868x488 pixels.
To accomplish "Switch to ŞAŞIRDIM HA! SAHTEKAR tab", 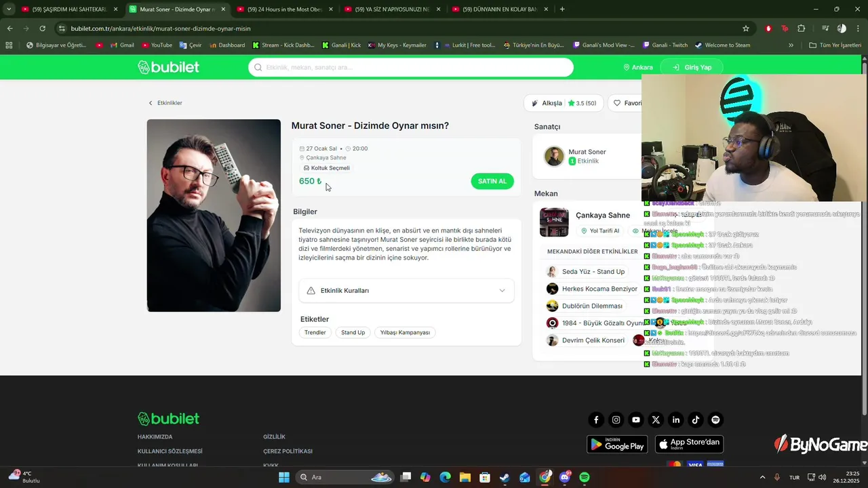I will tap(69, 9).
